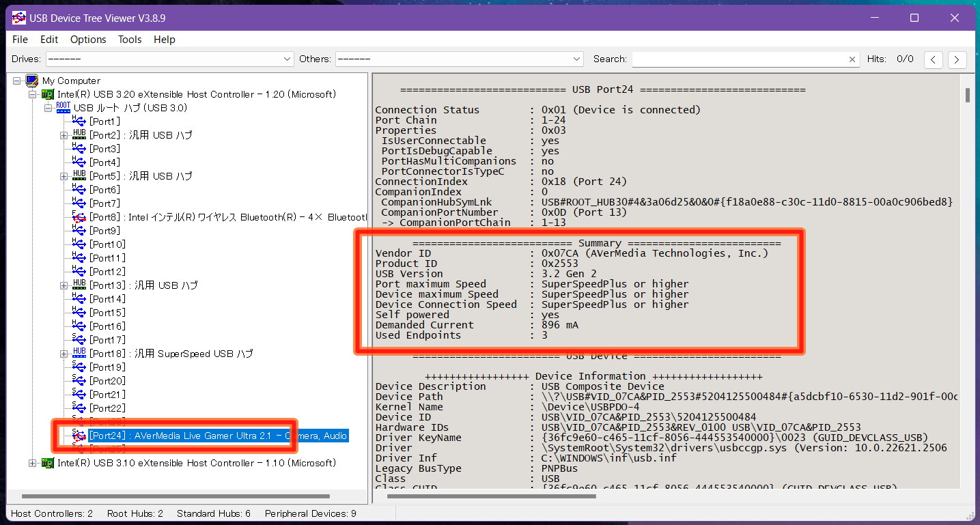The width and height of the screenshot is (980, 525).
Task: Click the USB Device Tree Viewer title icon
Action: pos(19,18)
